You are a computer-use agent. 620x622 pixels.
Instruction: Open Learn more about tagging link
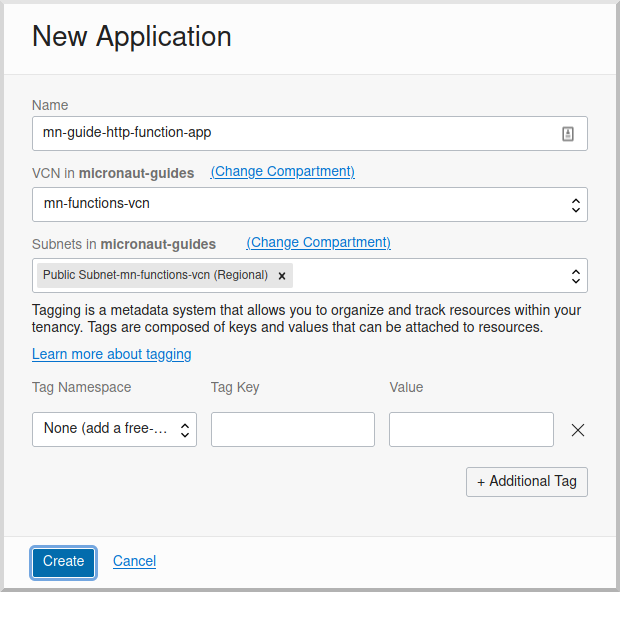[x=111, y=354]
